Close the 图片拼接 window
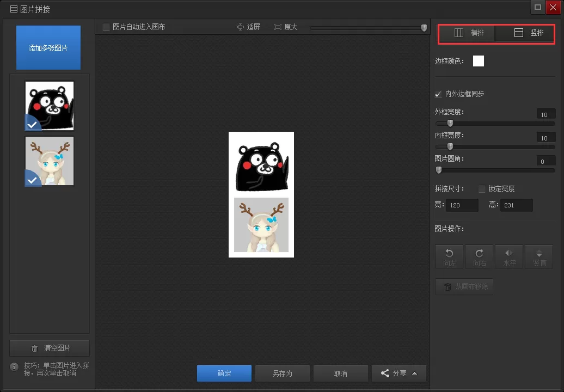Screen dimensions: 564x392 click(553, 7)
